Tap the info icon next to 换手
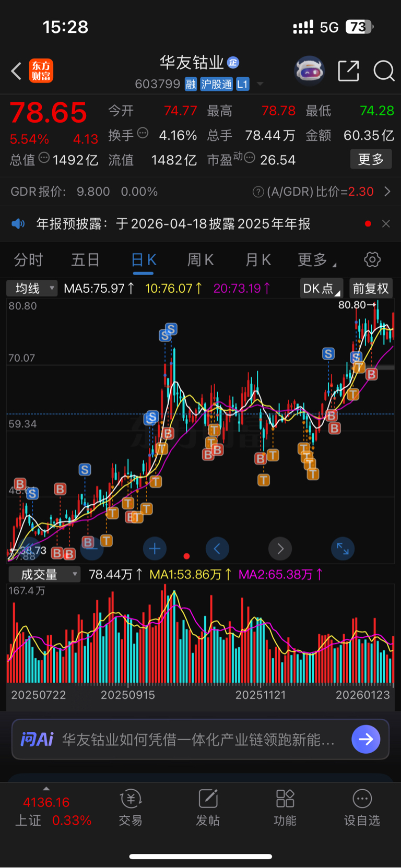Screen dimensions: 401x868 (x=143, y=133)
